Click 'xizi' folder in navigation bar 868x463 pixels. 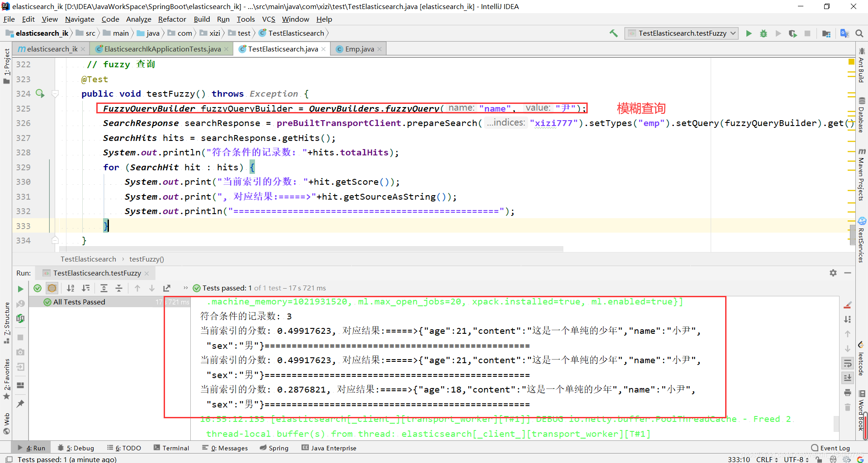coord(210,33)
